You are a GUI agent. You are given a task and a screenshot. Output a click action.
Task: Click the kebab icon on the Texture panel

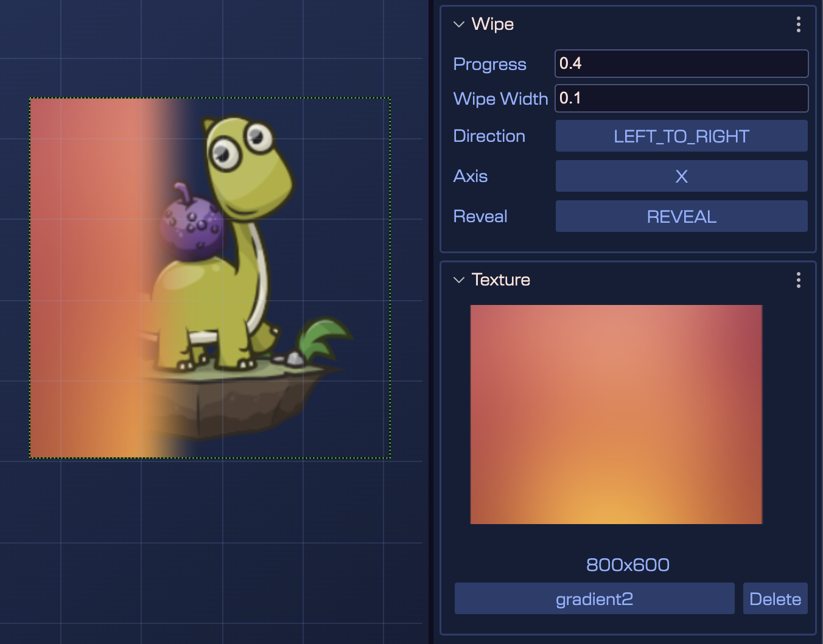click(798, 280)
